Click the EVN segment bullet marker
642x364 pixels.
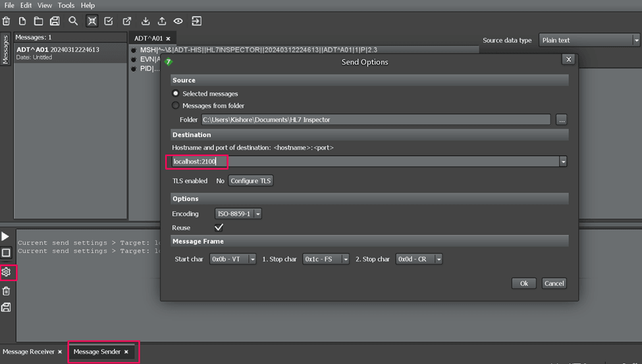coord(134,60)
